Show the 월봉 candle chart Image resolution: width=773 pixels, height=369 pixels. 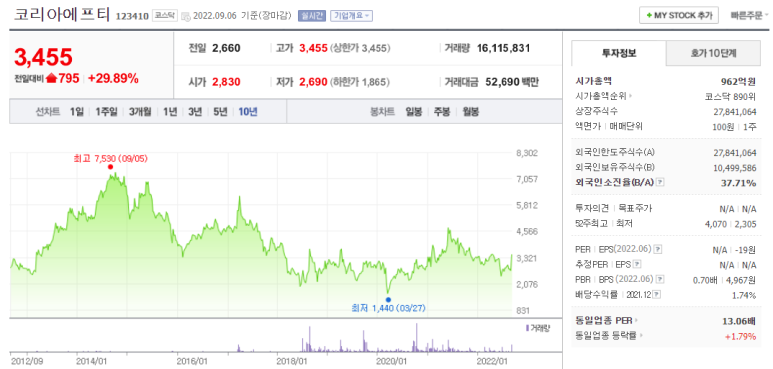471,112
